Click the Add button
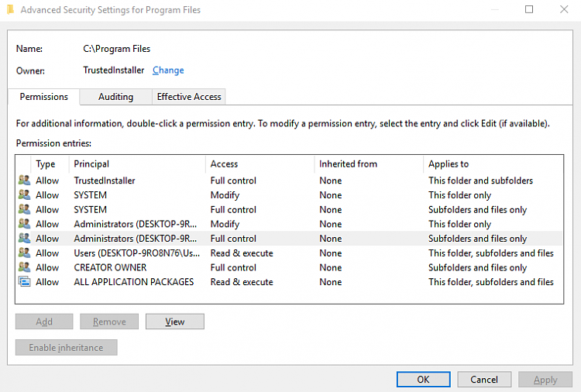 click(44, 322)
